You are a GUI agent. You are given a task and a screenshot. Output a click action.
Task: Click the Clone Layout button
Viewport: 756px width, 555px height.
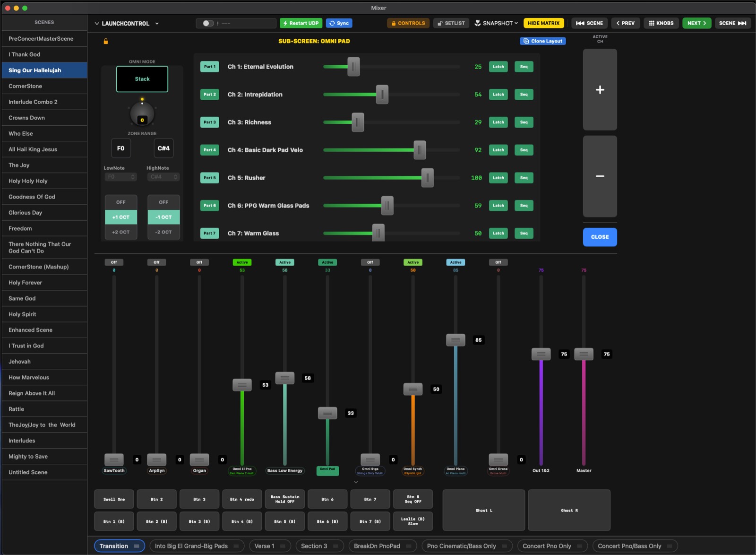543,41
